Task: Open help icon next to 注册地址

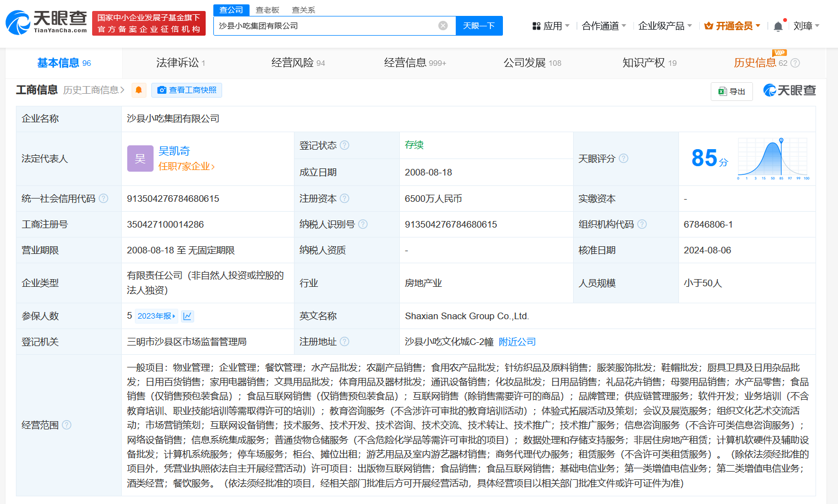Action: click(344, 342)
